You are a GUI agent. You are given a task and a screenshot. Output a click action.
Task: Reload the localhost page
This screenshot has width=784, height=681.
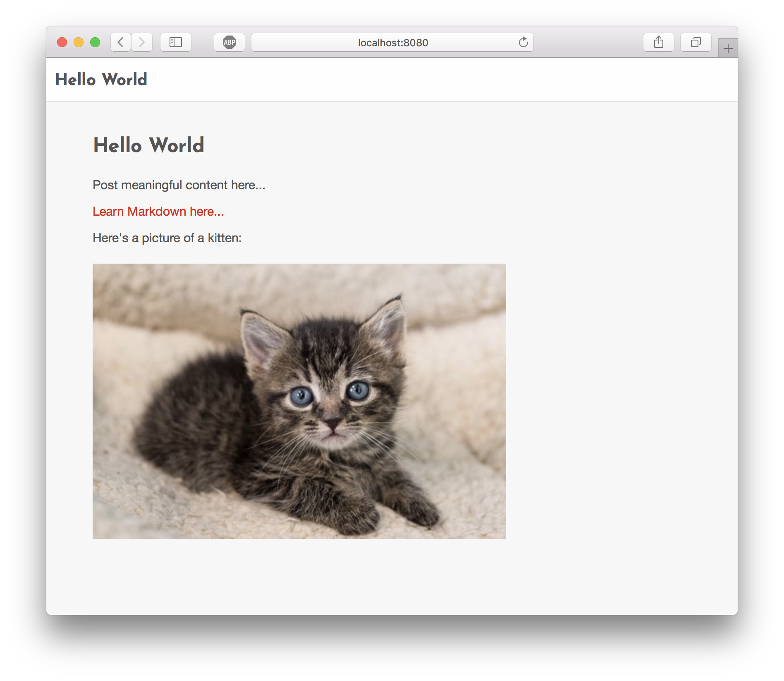click(x=523, y=42)
